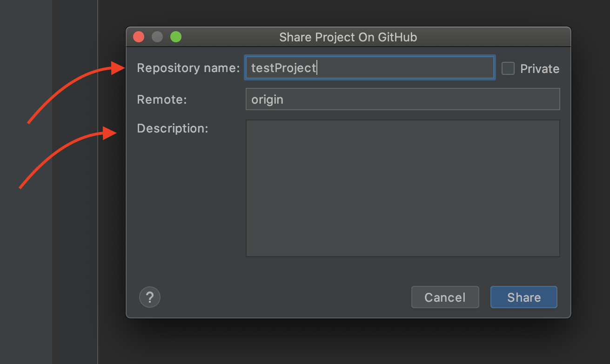Close dialog with the red window button
The height and width of the screenshot is (364, 610).
pos(139,37)
